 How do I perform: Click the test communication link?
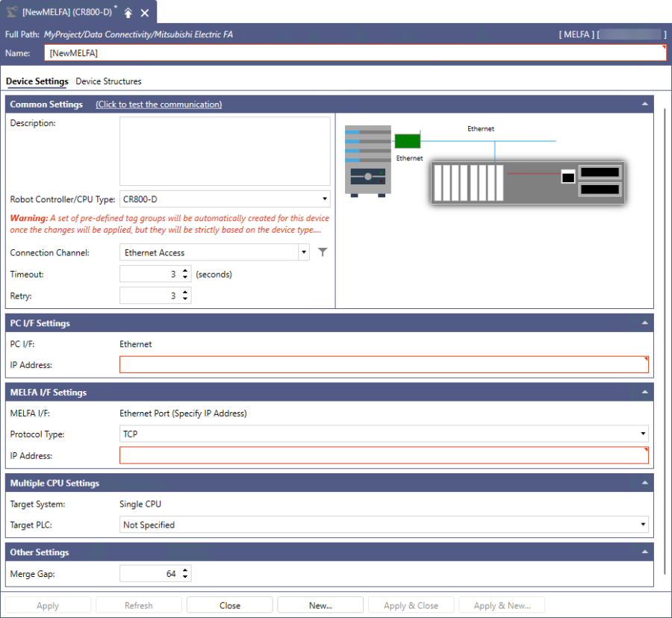(158, 104)
